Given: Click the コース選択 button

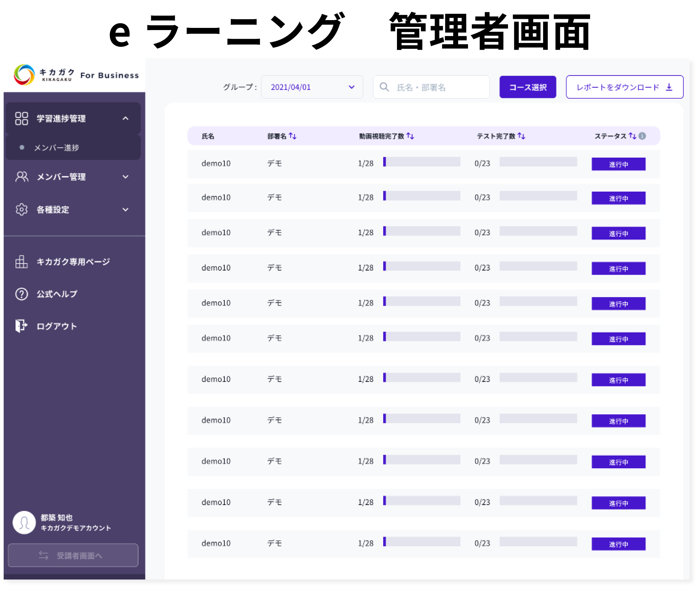Looking at the screenshot, I should pos(528,87).
